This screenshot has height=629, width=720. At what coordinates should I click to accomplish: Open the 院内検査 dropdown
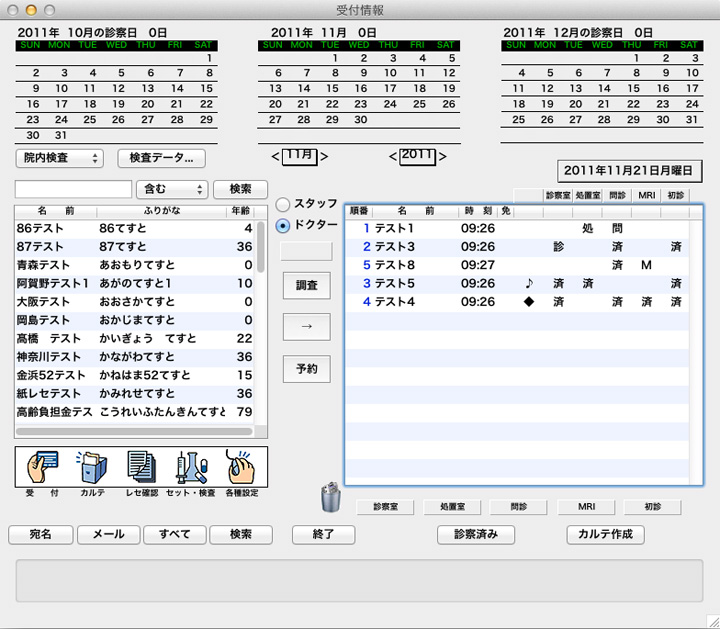[60, 158]
